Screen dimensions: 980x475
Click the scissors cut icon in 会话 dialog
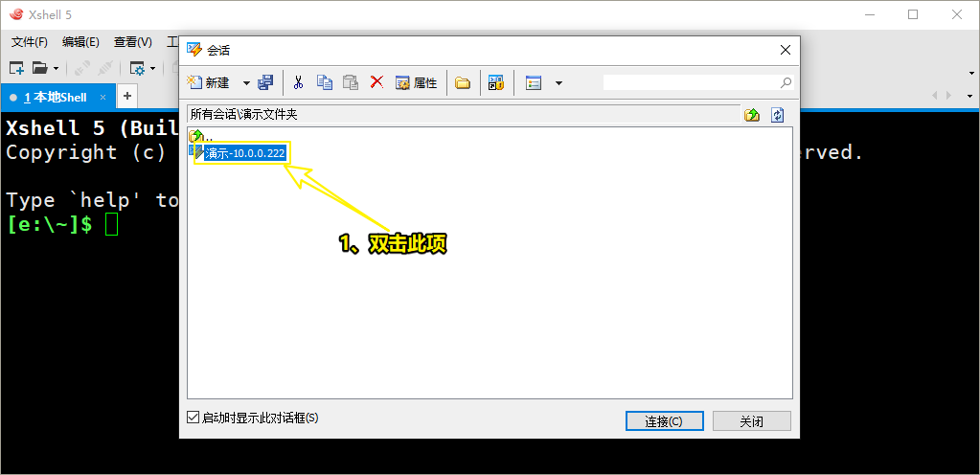point(298,82)
